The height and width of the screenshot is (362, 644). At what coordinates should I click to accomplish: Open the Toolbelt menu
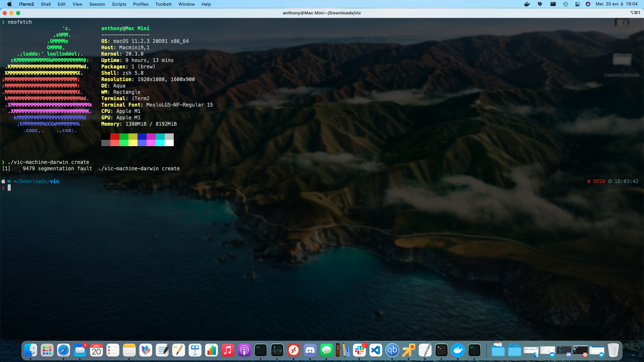pyautogui.click(x=163, y=4)
